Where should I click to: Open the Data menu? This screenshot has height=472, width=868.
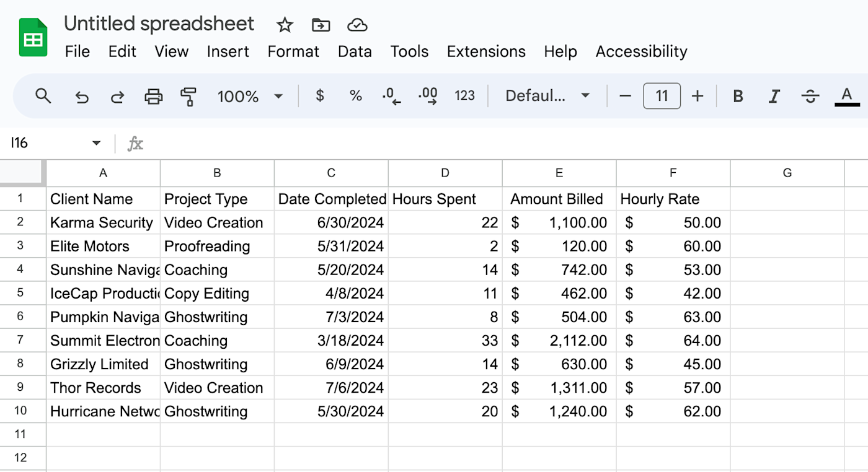coord(355,51)
